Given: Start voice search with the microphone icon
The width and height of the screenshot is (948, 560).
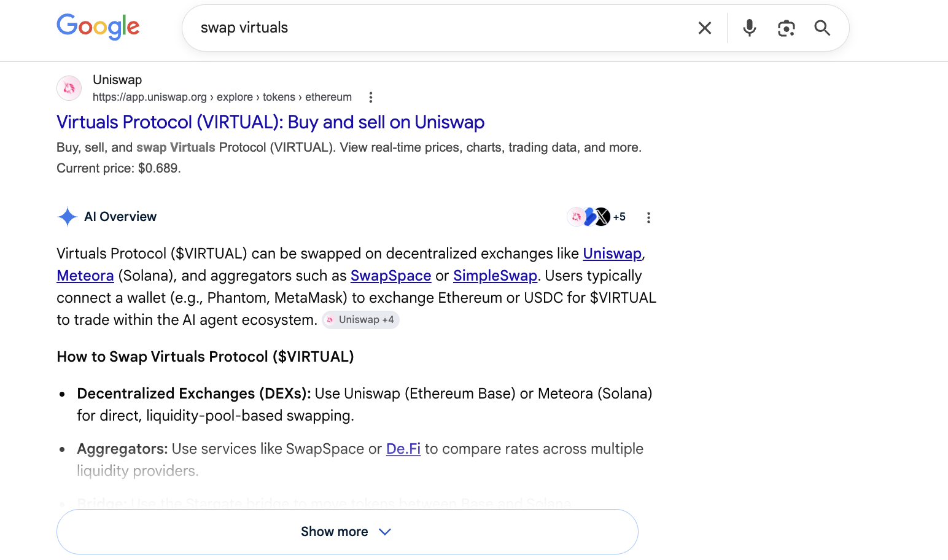Looking at the screenshot, I should [x=749, y=28].
